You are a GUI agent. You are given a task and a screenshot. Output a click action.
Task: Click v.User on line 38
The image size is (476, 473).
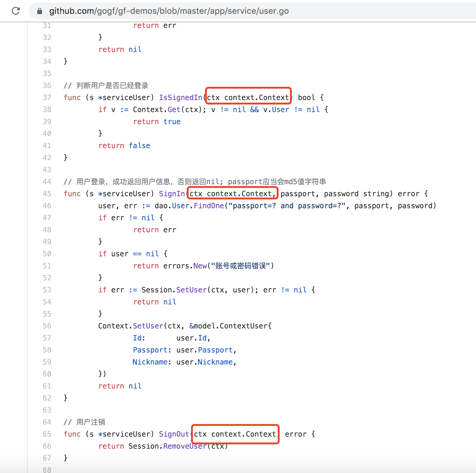tap(276, 110)
